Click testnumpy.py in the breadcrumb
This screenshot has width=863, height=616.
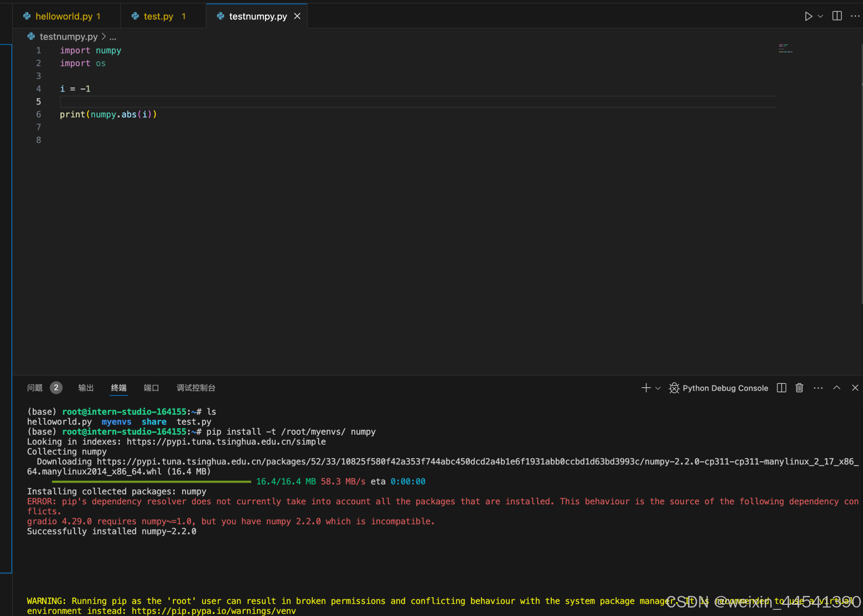69,37
